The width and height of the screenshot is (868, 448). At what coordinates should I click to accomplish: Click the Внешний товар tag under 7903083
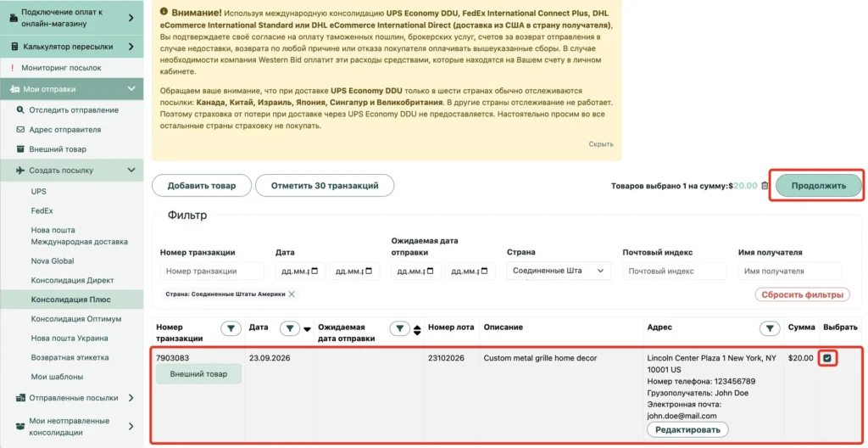pyautogui.click(x=198, y=373)
